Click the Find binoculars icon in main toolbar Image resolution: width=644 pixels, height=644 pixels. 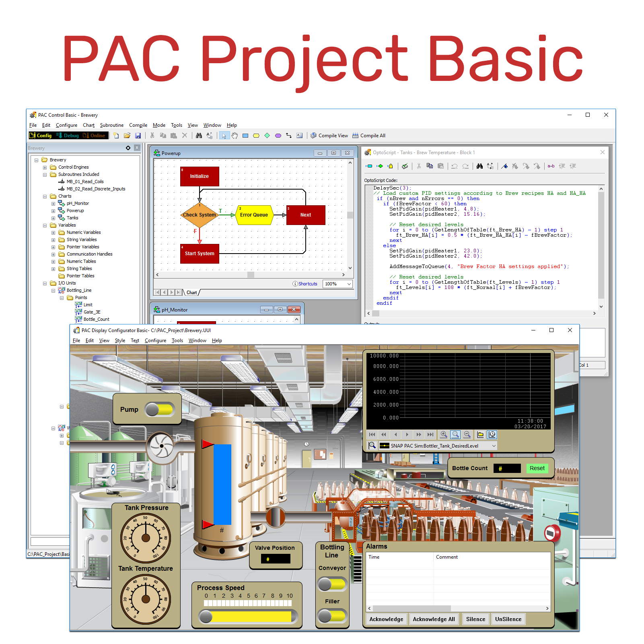tap(199, 136)
